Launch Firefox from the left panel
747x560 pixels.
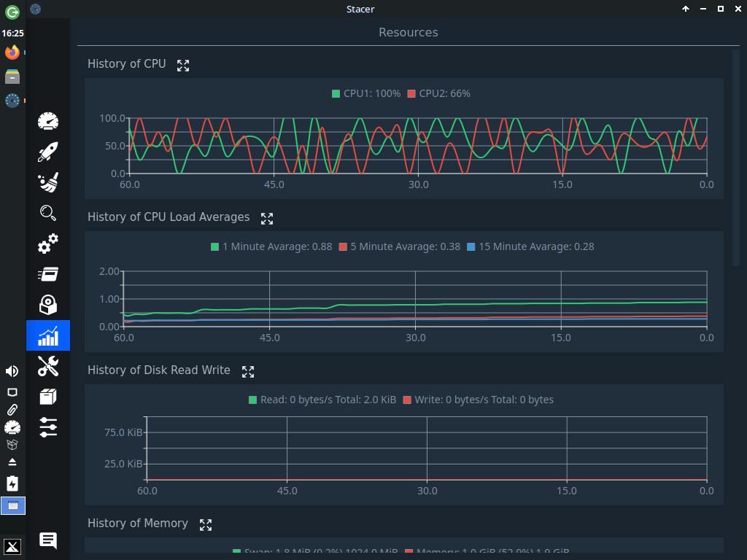tap(12, 52)
